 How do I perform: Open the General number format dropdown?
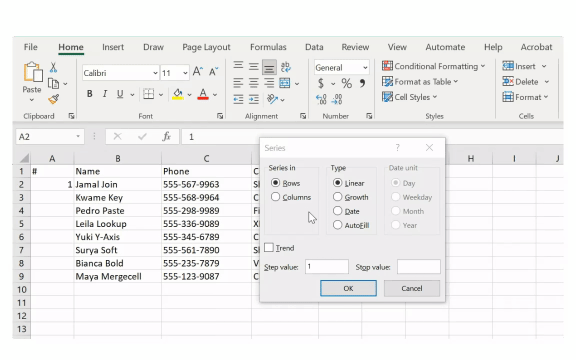[365, 68]
